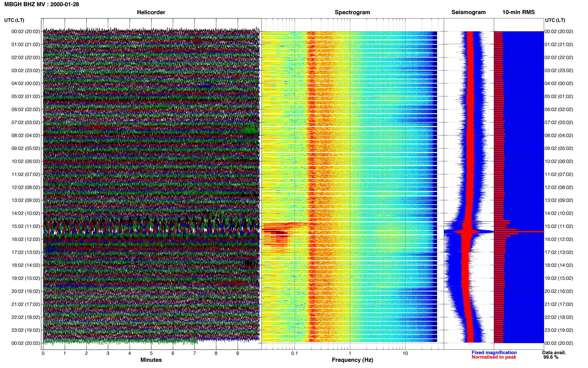This screenshot has width=588, height=368.
Task: Click the plot title MBGH BHZ MV : 2000-01-28
Action: click(x=42, y=4)
